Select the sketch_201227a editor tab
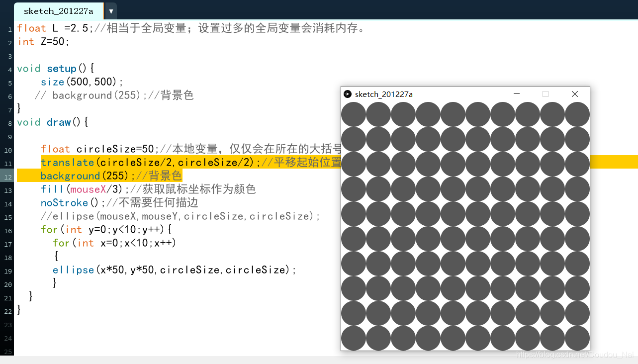Viewport: 638px width, 364px height. (x=59, y=11)
